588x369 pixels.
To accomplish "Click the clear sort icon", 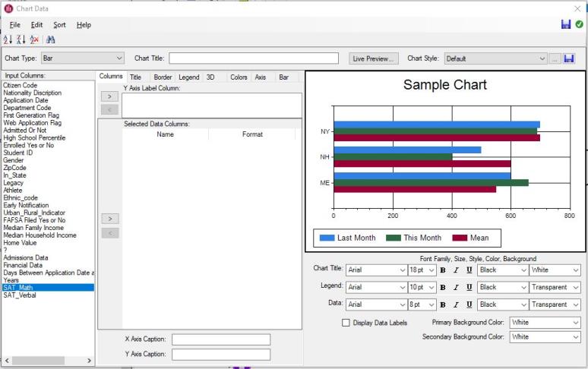I will pos(33,39).
